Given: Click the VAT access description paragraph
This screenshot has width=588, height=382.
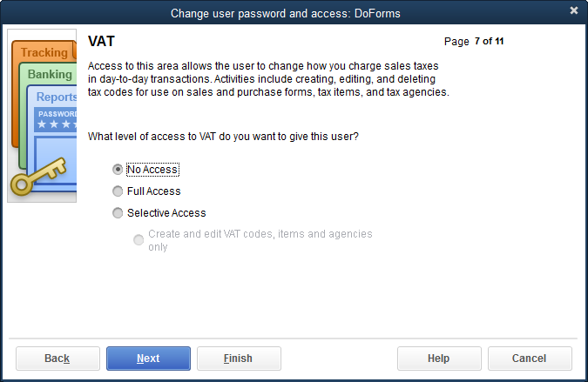Looking at the screenshot, I should click(x=268, y=79).
